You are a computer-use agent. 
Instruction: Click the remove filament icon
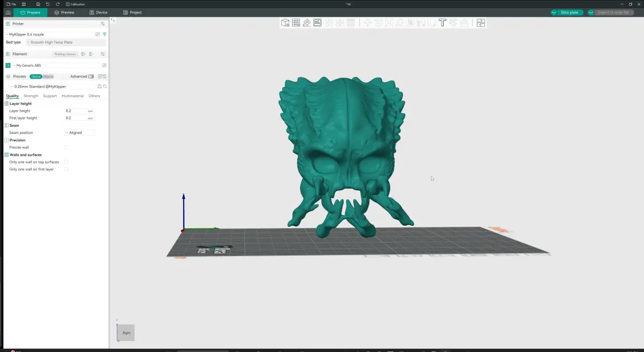pyautogui.click(x=91, y=54)
